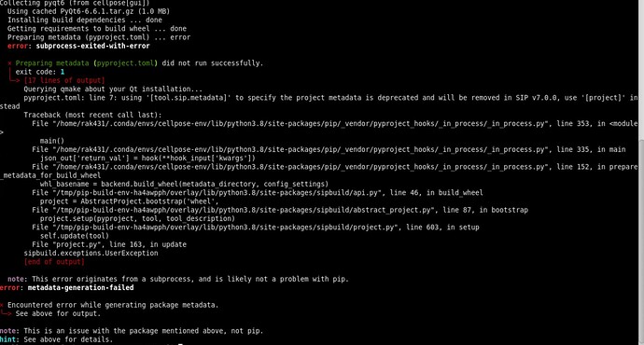The height and width of the screenshot is (345, 644).
Task: Click the 'Traceback (most recent call last):' line
Action: pyautogui.click(x=92, y=115)
